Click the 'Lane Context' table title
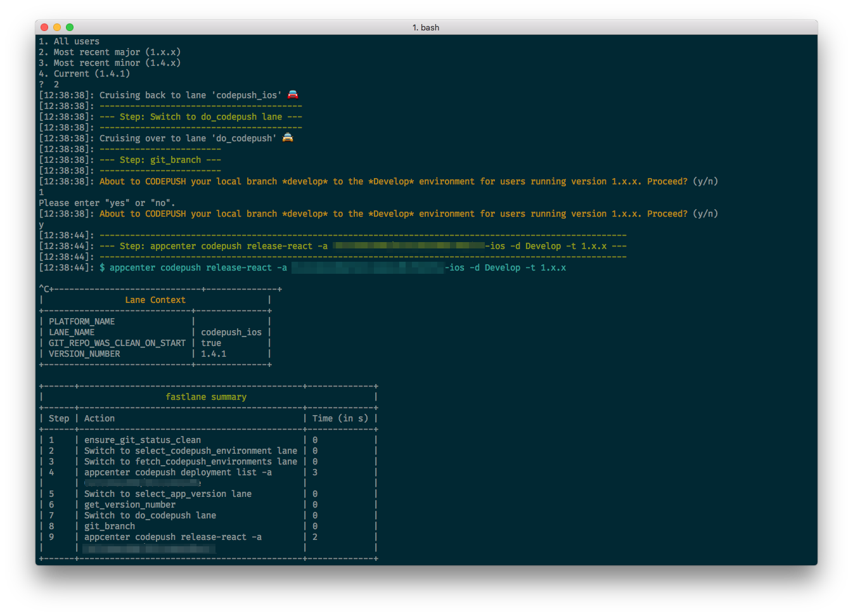Viewport: 853px width, 616px height. pyautogui.click(x=155, y=300)
